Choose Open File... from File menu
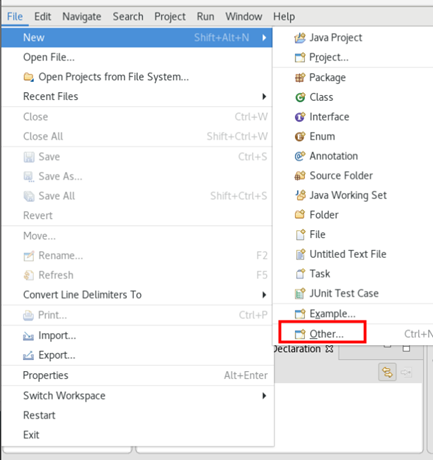 pyautogui.click(x=137, y=57)
